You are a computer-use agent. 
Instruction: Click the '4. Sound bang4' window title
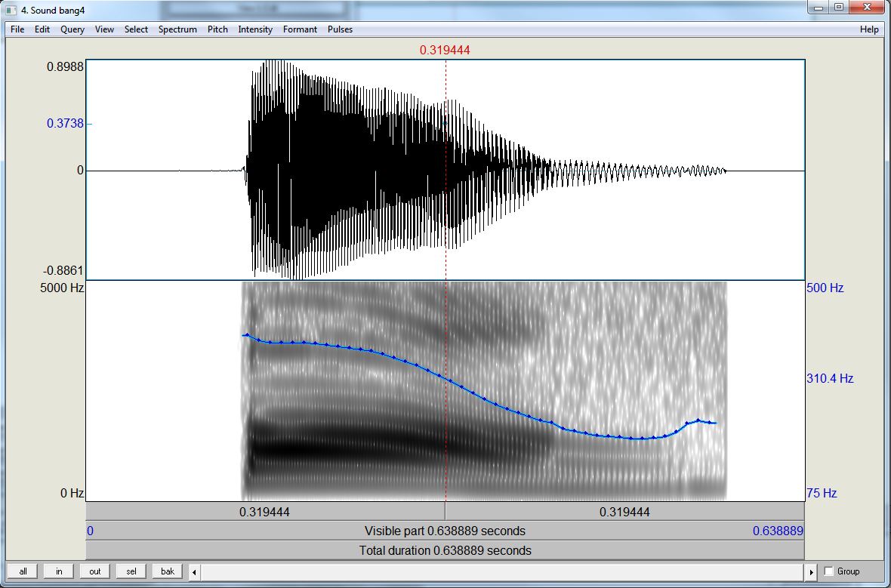pos(52,10)
